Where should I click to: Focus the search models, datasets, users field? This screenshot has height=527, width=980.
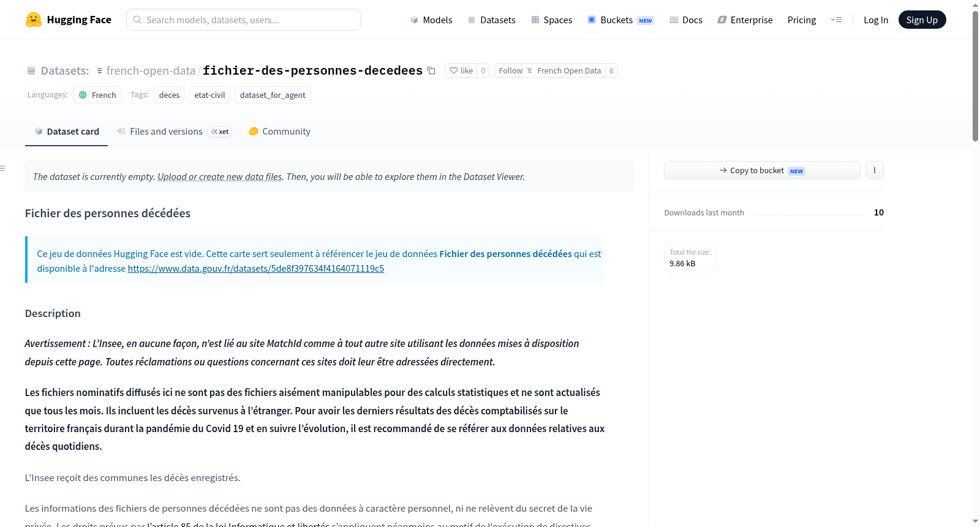click(244, 20)
